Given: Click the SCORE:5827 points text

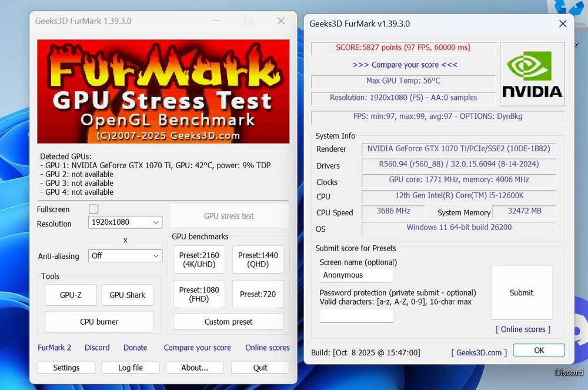Looking at the screenshot, I should [x=403, y=47].
